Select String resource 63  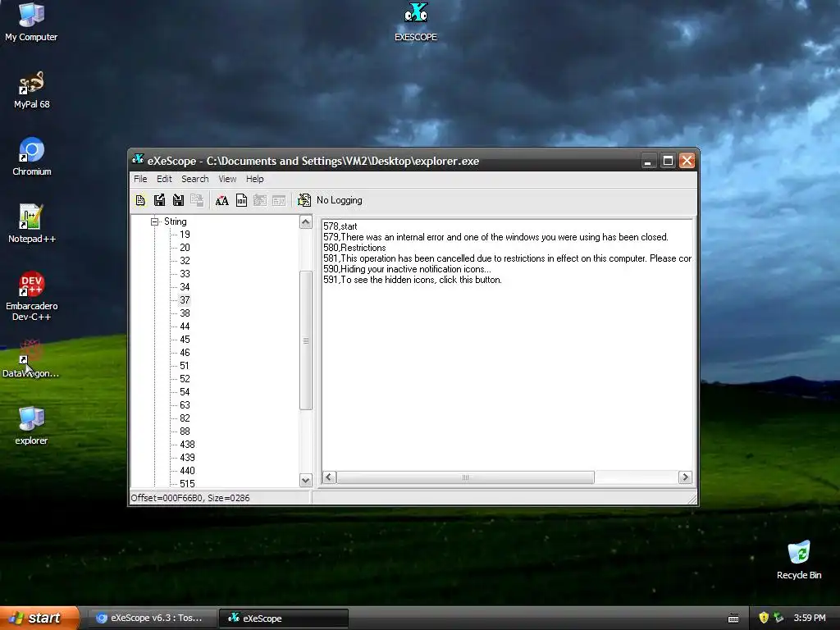coord(185,405)
